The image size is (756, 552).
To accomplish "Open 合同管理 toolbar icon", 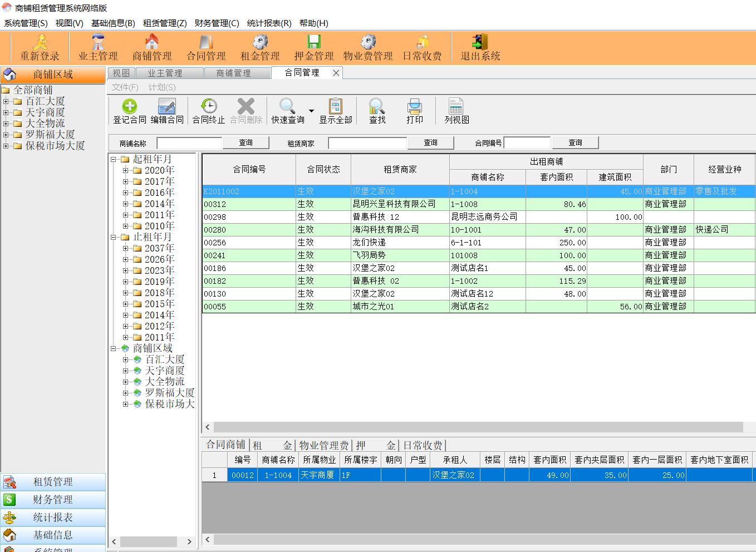I will pyautogui.click(x=206, y=48).
